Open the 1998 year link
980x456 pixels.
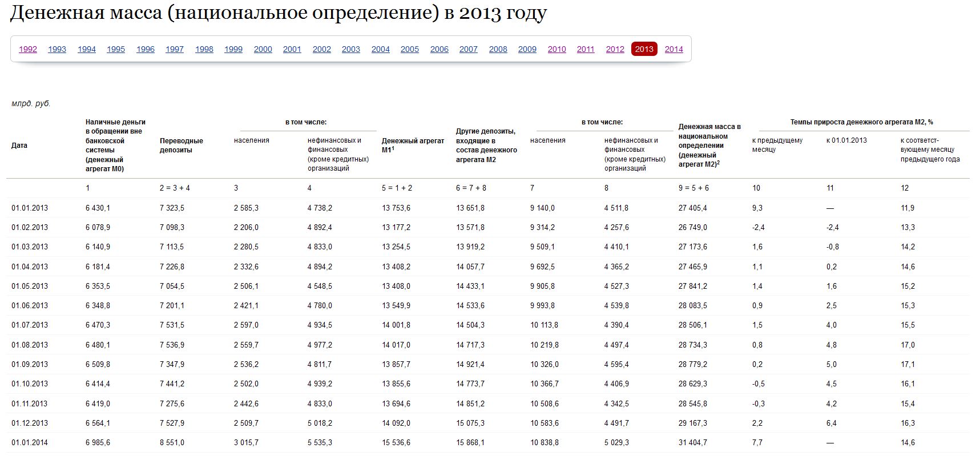204,49
